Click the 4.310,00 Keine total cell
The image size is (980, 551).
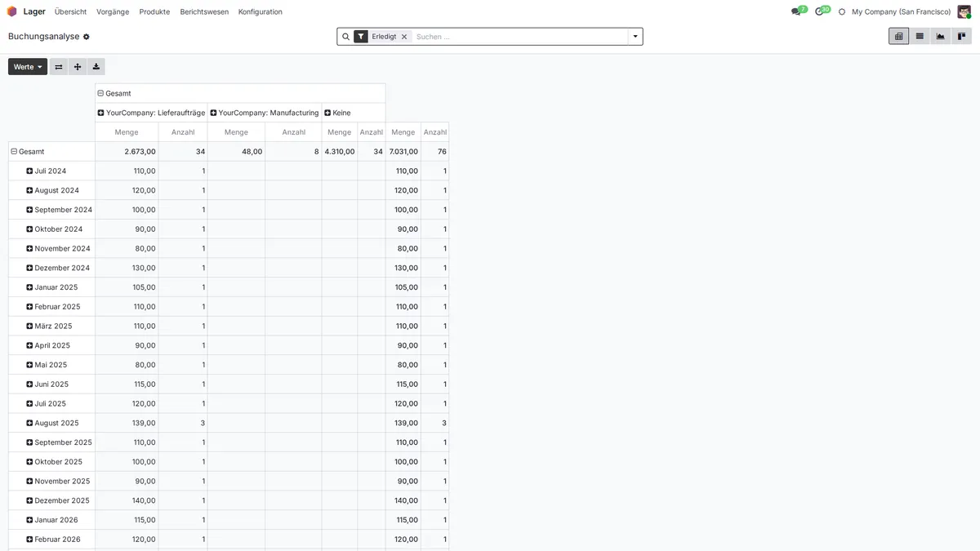pyautogui.click(x=340, y=151)
